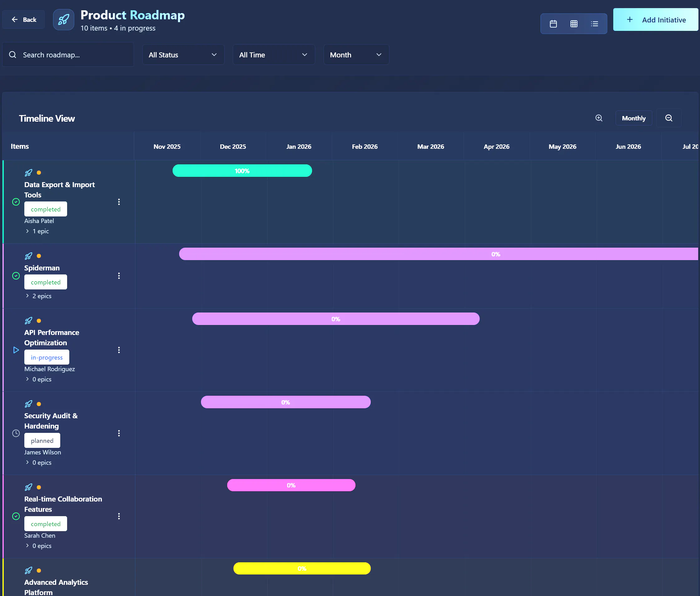Zoom out the timeline
The image size is (700, 596).
[x=668, y=118]
